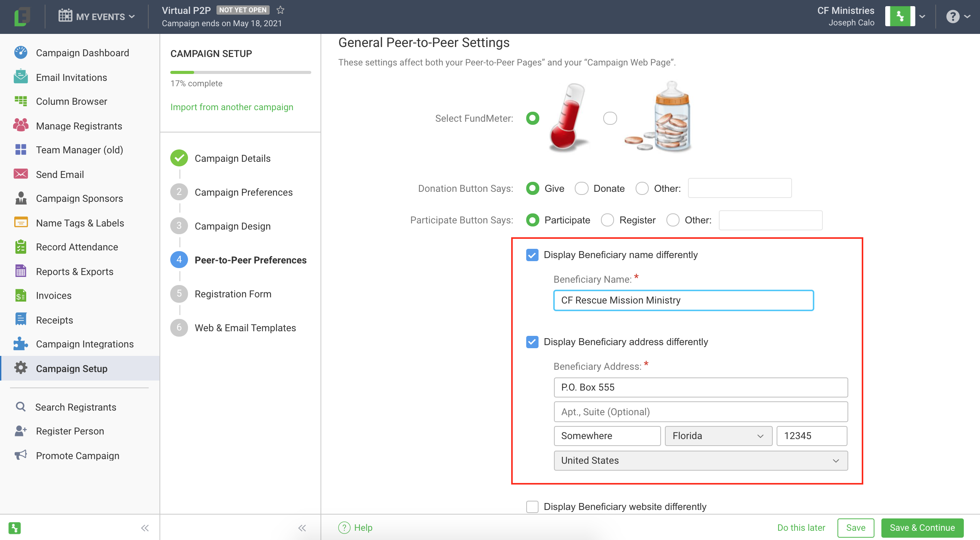
Task: Click the setup progress bar
Action: [240, 72]
